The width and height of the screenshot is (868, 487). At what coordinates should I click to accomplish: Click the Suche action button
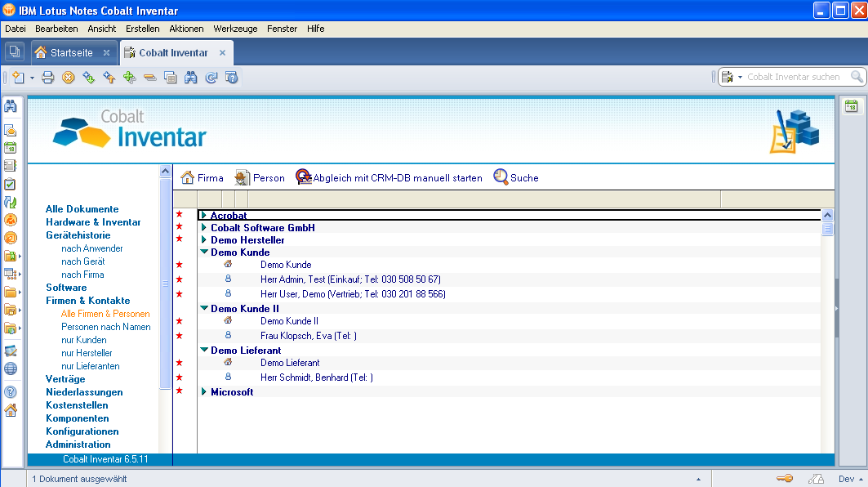click(x=516, y=178)
